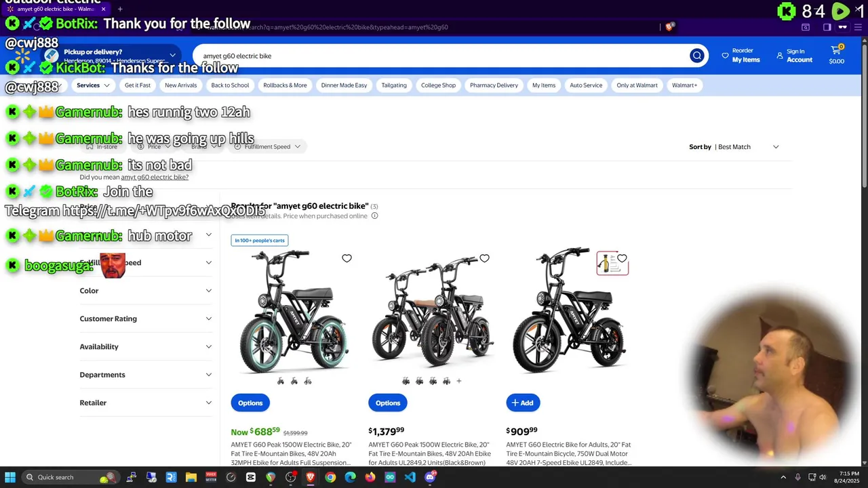Open the 750W Dual Motor bike title
Viewport: 868px width, 488px height.
568,453
